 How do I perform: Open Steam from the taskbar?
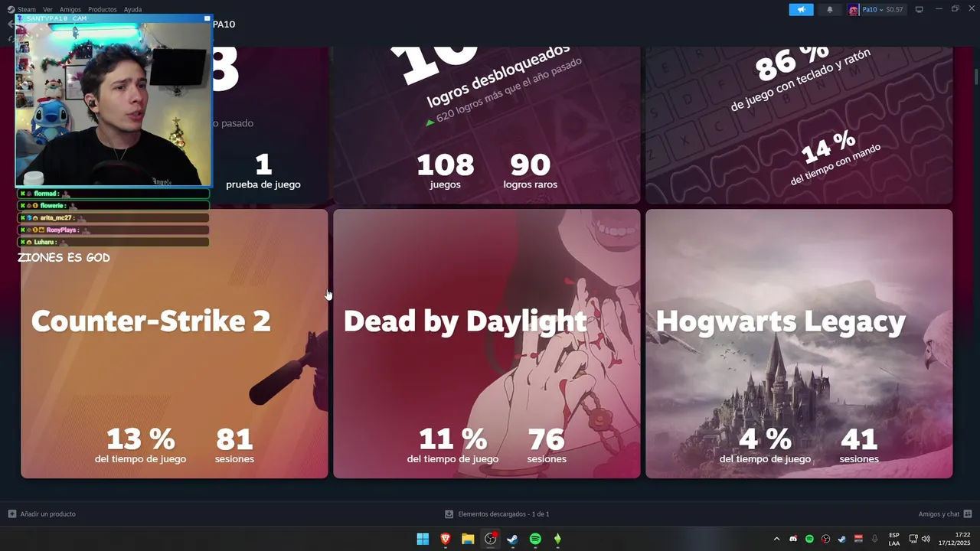[513, 539]
